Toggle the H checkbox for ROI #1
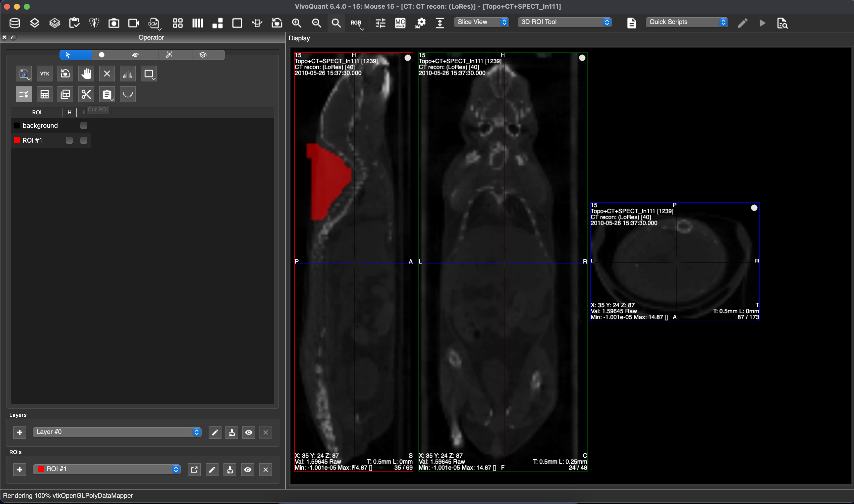Viewport: 854px width, 504px height. [x=70, y=140]
